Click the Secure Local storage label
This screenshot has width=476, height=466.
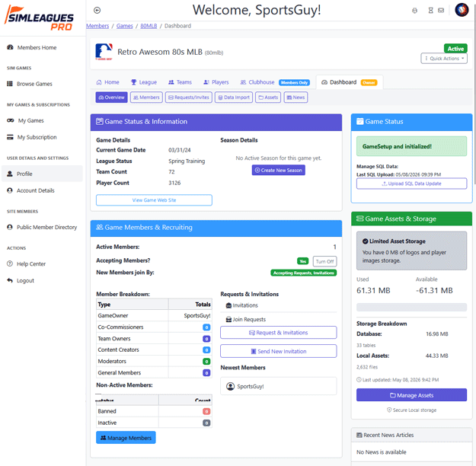411,410
